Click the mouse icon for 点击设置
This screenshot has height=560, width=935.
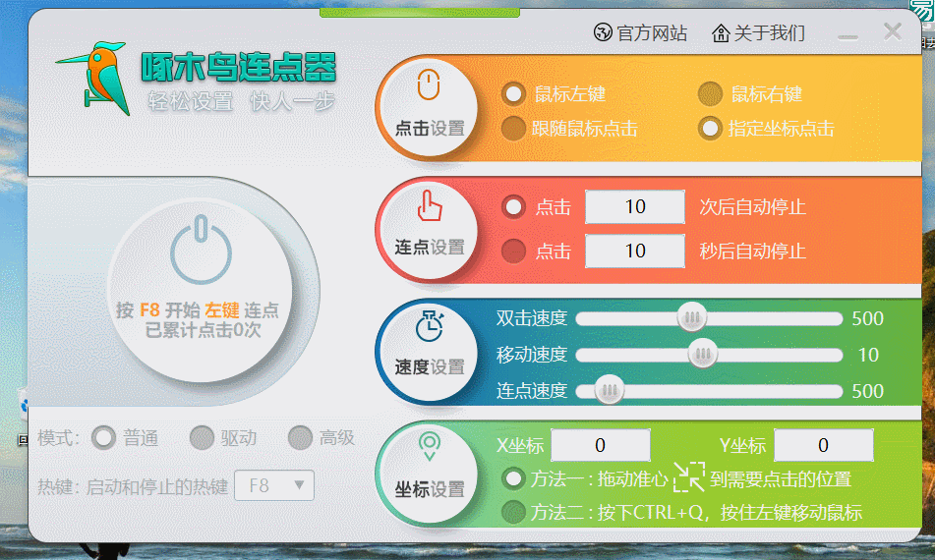tap(429, 86)
